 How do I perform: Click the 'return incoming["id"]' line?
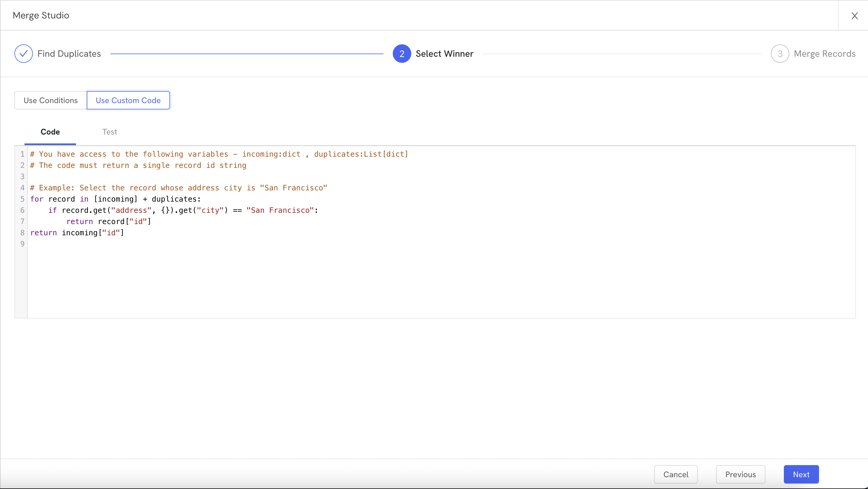pos(77,233)
